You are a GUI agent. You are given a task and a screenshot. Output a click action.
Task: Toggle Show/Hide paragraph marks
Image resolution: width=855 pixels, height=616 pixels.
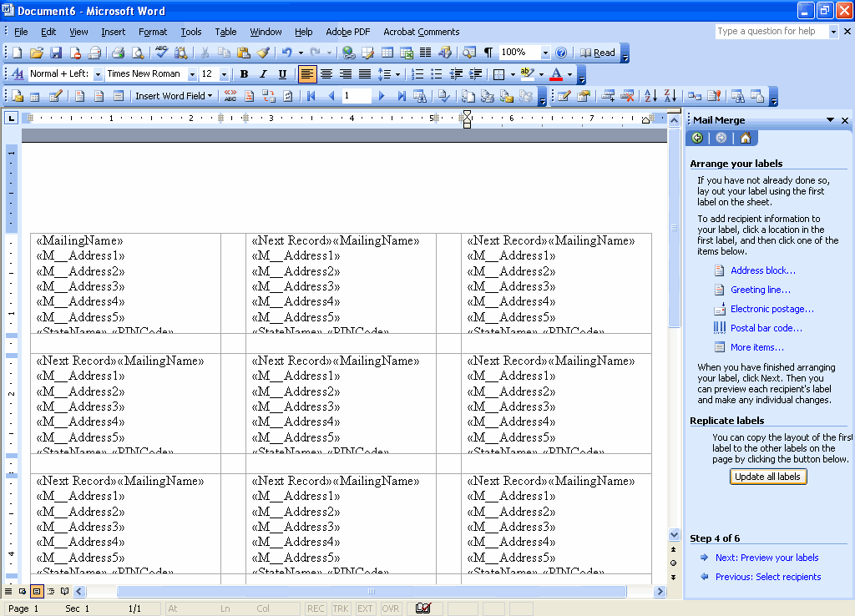pyautogui.click(x=488, y=53)
